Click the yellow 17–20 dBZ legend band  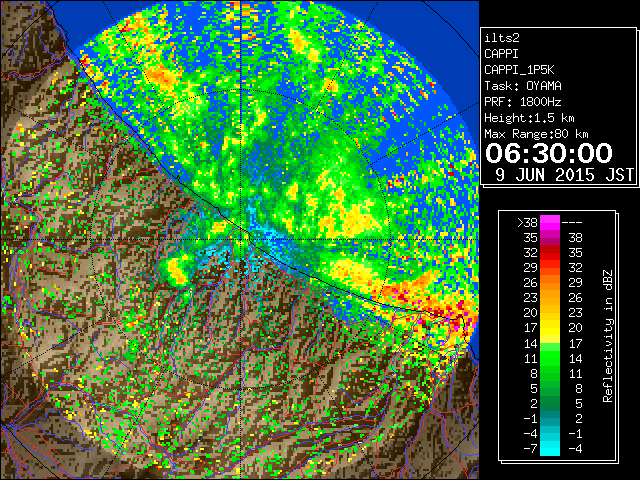(550, 328)
